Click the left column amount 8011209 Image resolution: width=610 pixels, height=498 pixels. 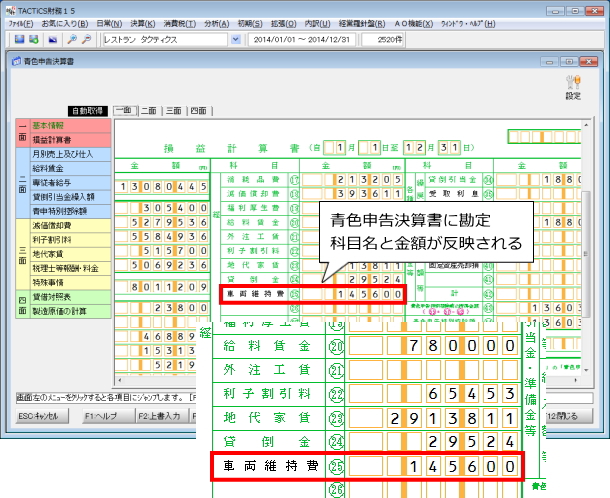click(x=162, y=287)
